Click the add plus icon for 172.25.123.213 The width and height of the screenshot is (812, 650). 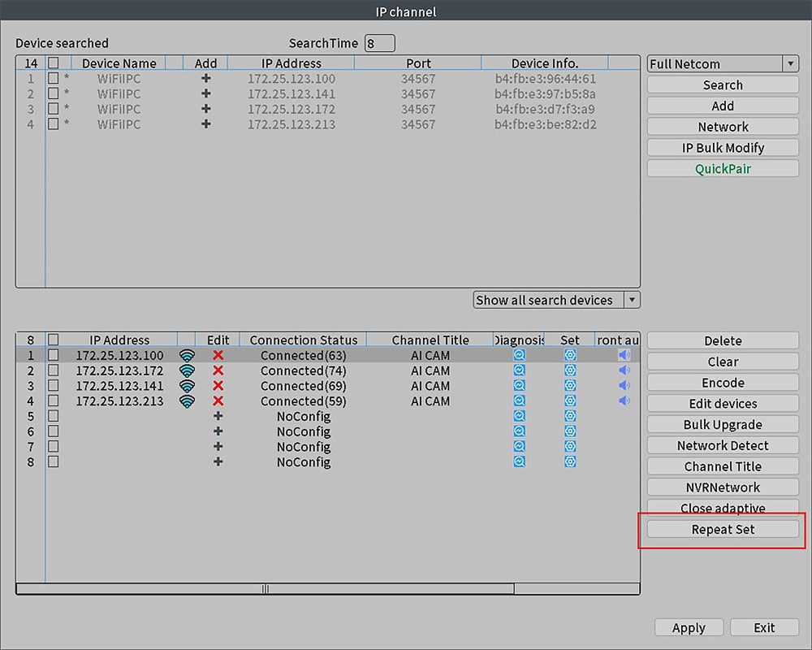pyautogui.click(x=206, y=124)
